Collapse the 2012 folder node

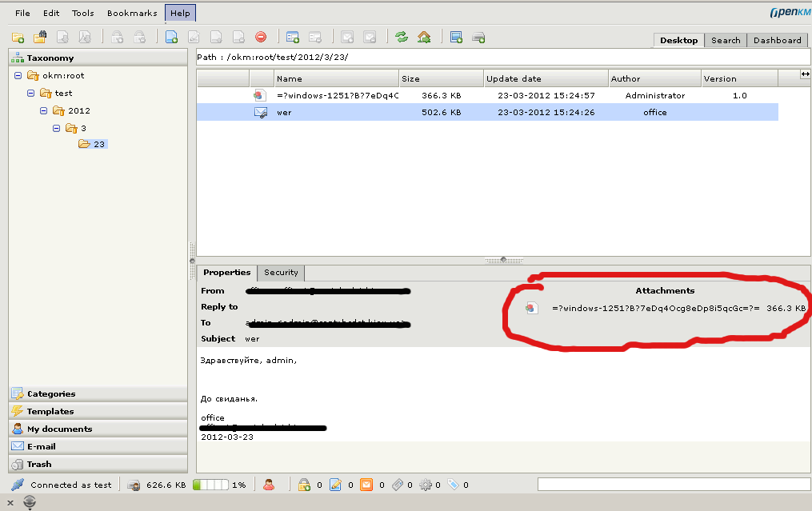point(44,110)
